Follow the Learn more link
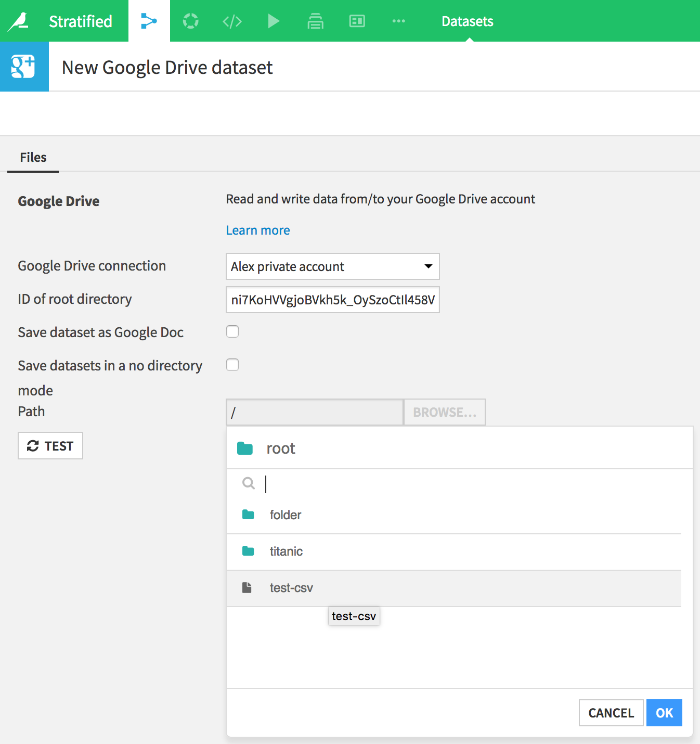700x744 pixels. 258,230
